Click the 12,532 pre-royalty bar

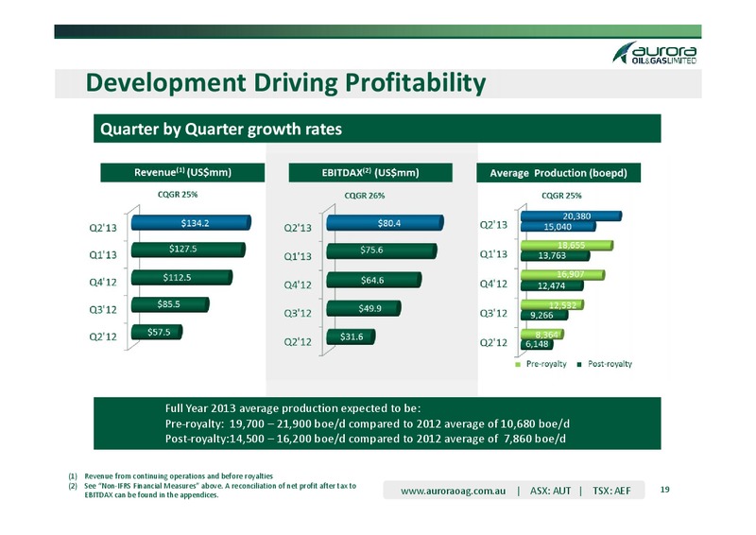click(553, 305)
